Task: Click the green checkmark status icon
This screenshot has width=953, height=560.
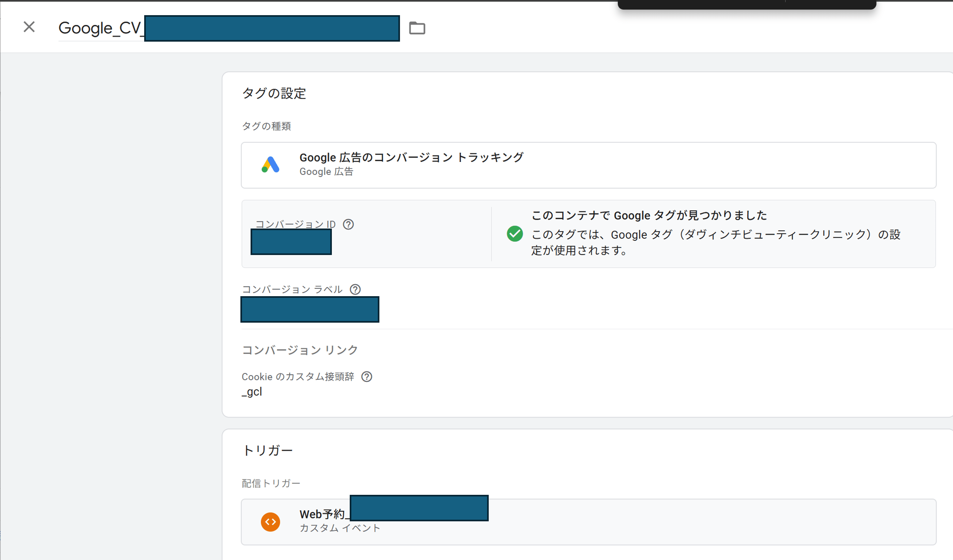Action: click(515, 234)
